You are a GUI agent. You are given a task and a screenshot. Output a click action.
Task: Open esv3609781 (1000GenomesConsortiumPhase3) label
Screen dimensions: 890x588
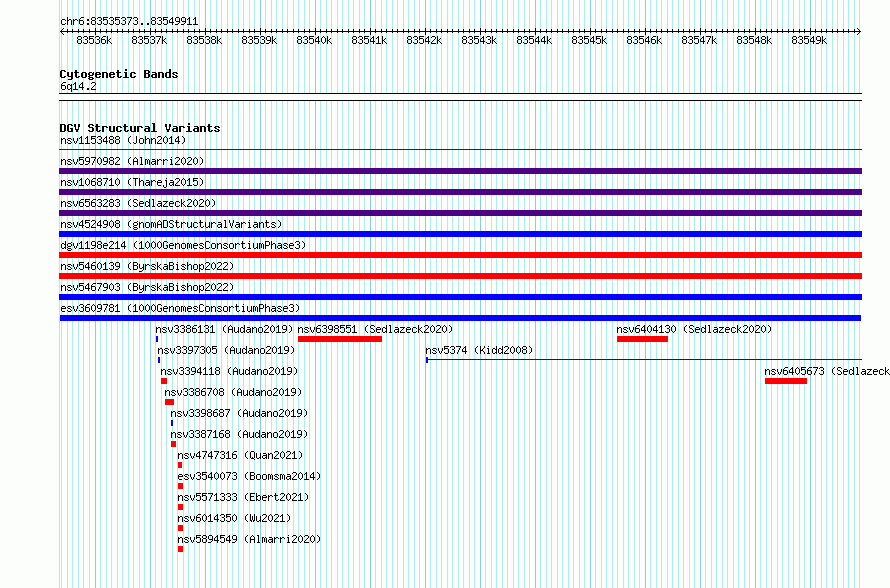click(x=180, y=308)
